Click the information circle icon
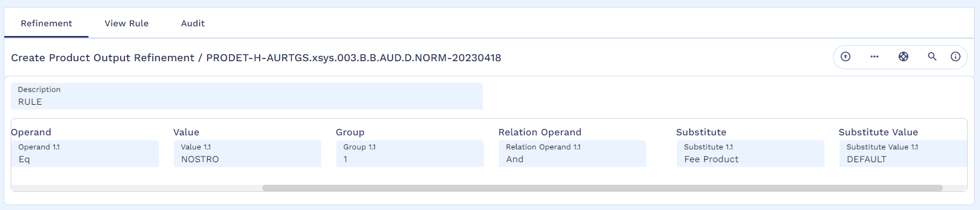Viewport: 980px width, 210px height. point(955,56)
